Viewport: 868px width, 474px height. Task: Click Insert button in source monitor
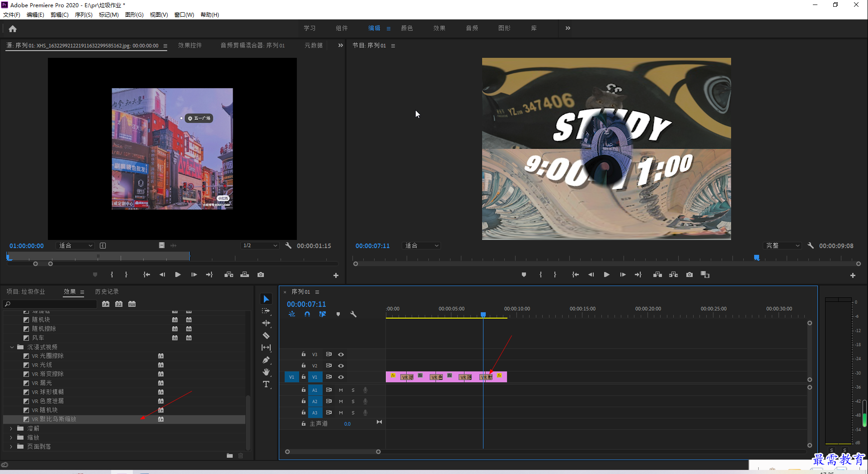pyautogui.click(x=229, y=275)
